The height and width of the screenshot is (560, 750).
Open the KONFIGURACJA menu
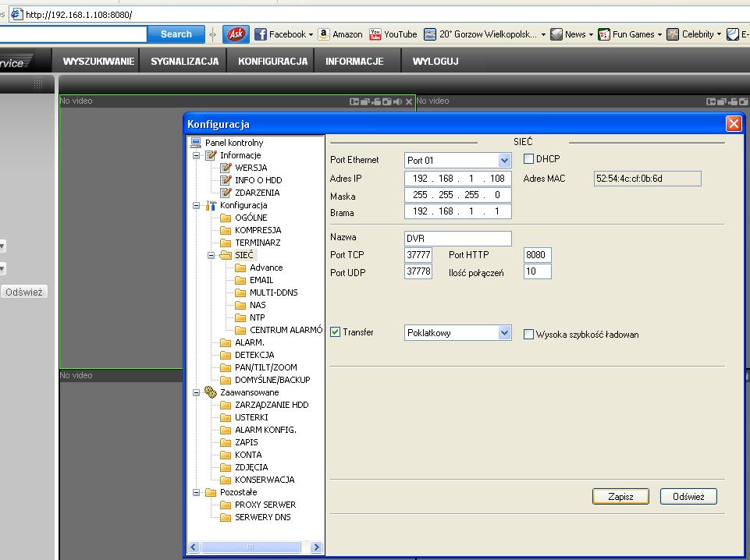[x=272, y=61]
